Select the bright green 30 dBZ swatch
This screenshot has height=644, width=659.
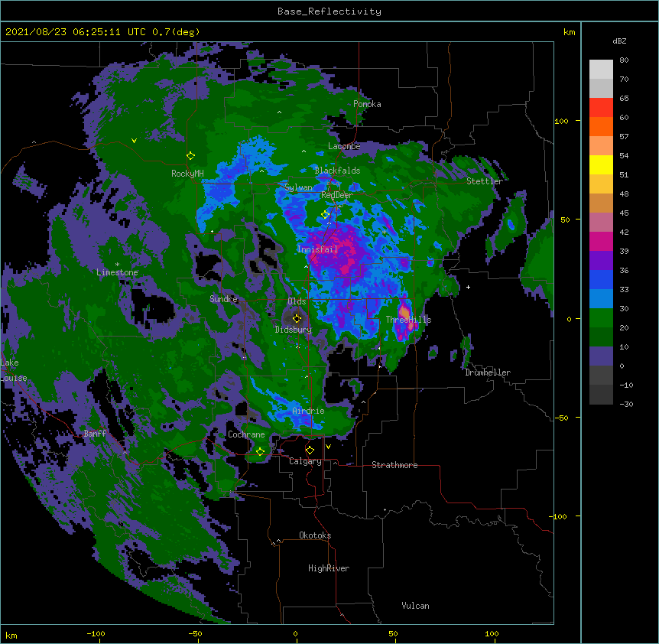(x=601, y=318)
